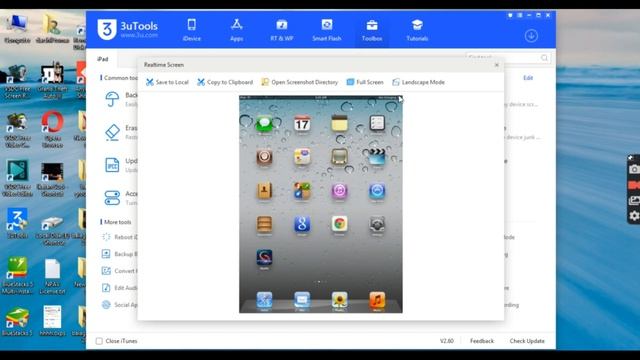640x360 pixels.
Task: Tap the Reminders app on iPad screen
Action: tap(377, 123)
